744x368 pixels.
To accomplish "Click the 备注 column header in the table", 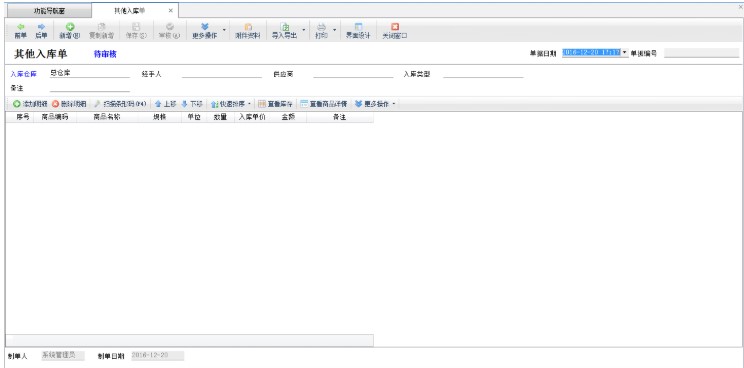I will click(x=340, y=117).
